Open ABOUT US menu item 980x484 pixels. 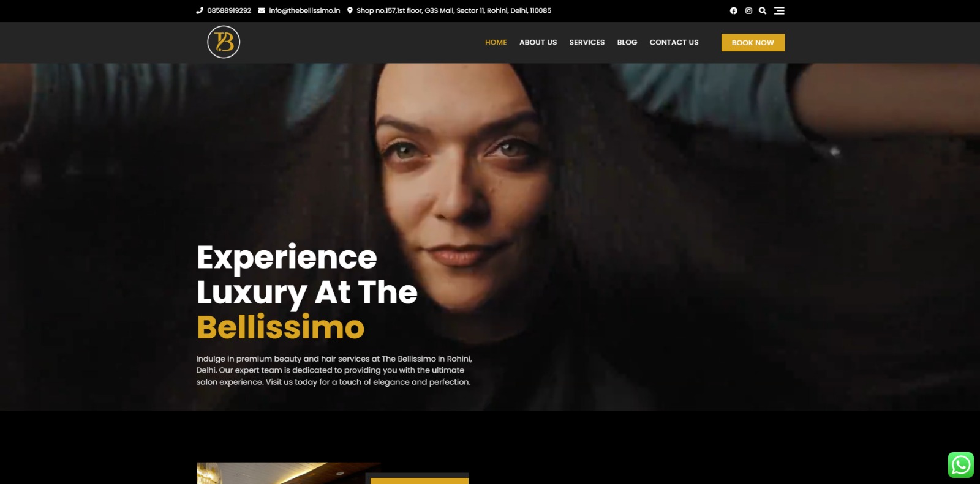point(538,42)
